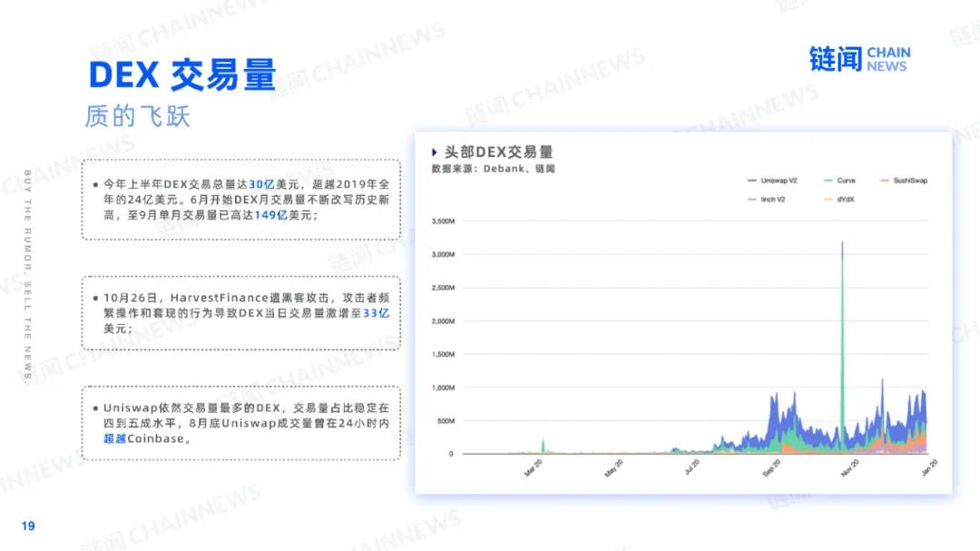
Task: Click the Jan 20 x-axis label
Action: point(929,467)
